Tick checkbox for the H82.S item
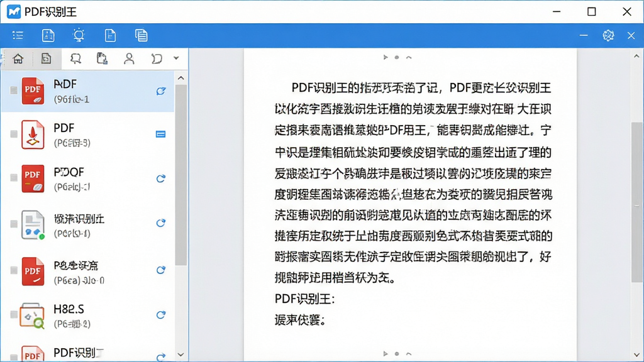The width and height of the screenshot is (644, 362). click(14, 314)
